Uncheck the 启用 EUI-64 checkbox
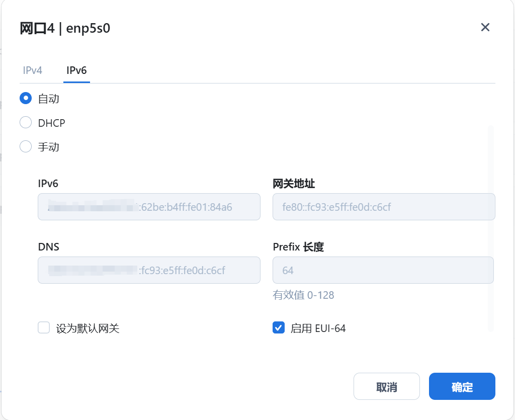The width and height of the screenshot is (515, 420). (x=279, y=328)
